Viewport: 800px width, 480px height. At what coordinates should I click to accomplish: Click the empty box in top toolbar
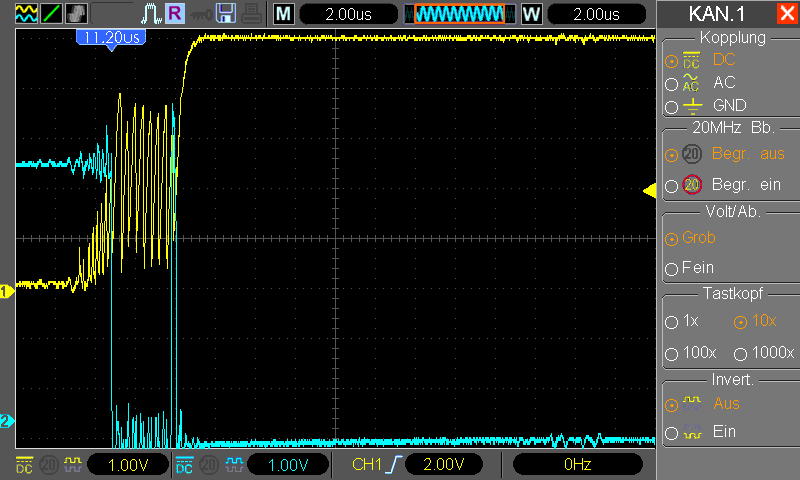click(114, 13)
